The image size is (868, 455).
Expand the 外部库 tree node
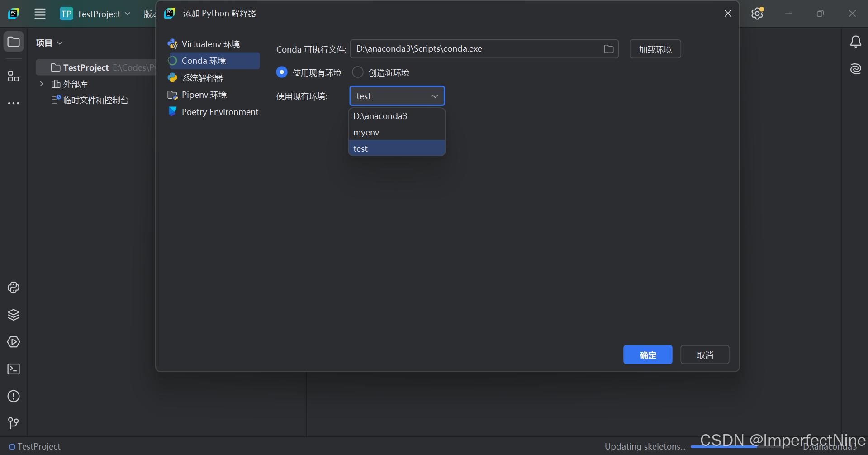[41, 84]
